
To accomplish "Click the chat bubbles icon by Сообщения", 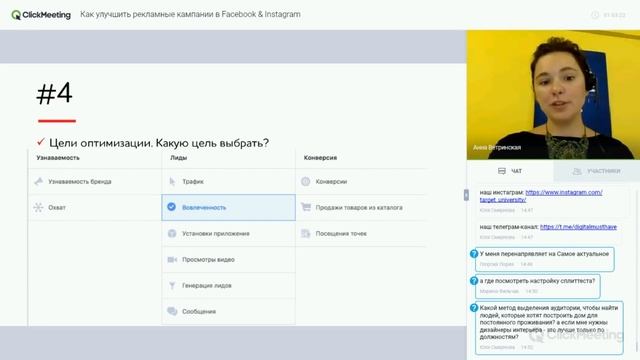I will click(x=172, y=311).
